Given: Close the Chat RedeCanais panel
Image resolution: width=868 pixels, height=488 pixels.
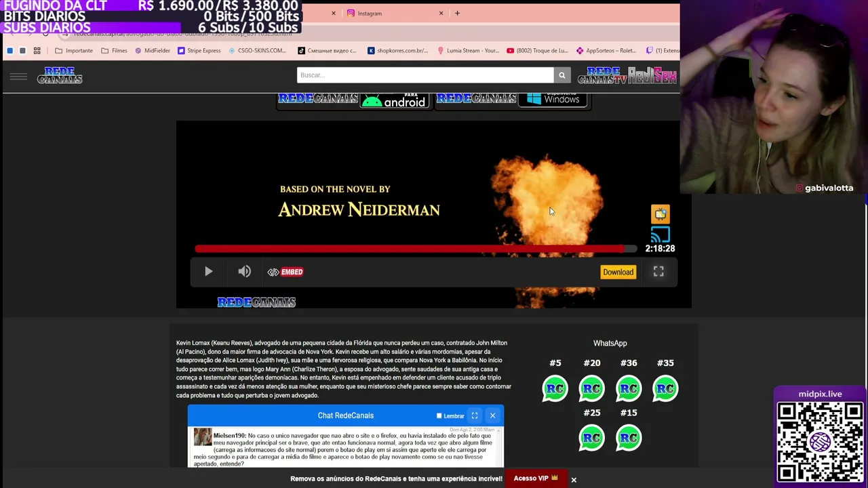Looking at the screenshot, I should click(492, 415).
